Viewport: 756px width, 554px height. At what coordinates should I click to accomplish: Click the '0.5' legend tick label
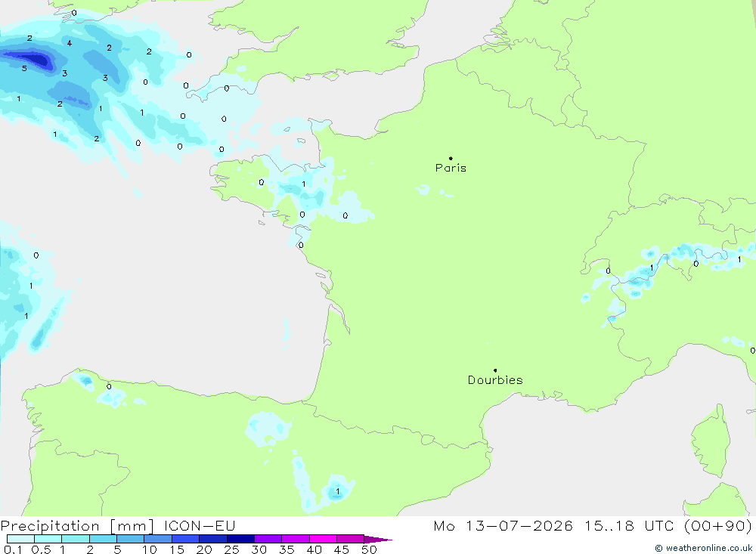point(41,549)
